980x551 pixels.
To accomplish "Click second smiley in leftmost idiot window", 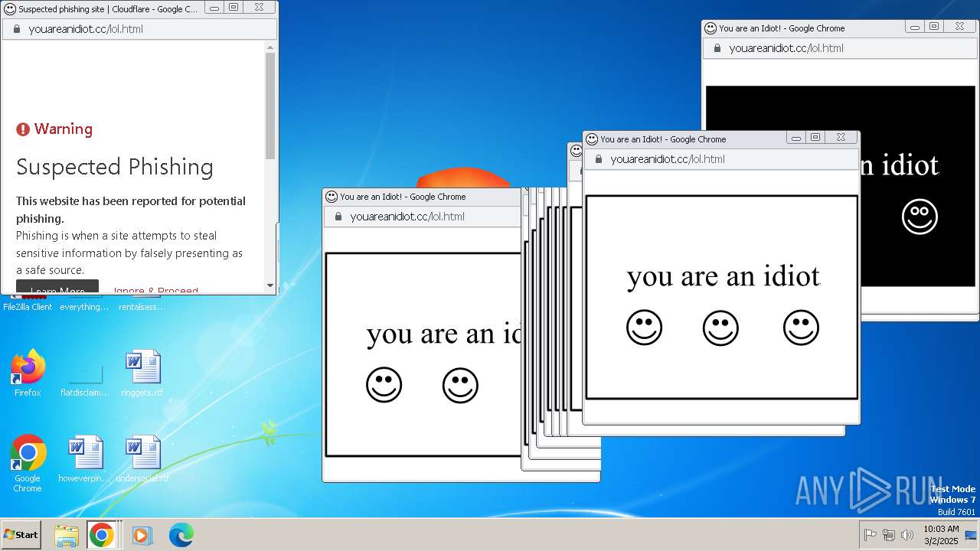I will point(460,385).
